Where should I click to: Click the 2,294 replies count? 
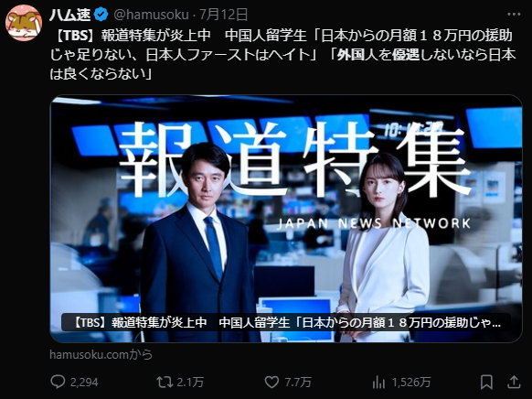coord(84,383)
